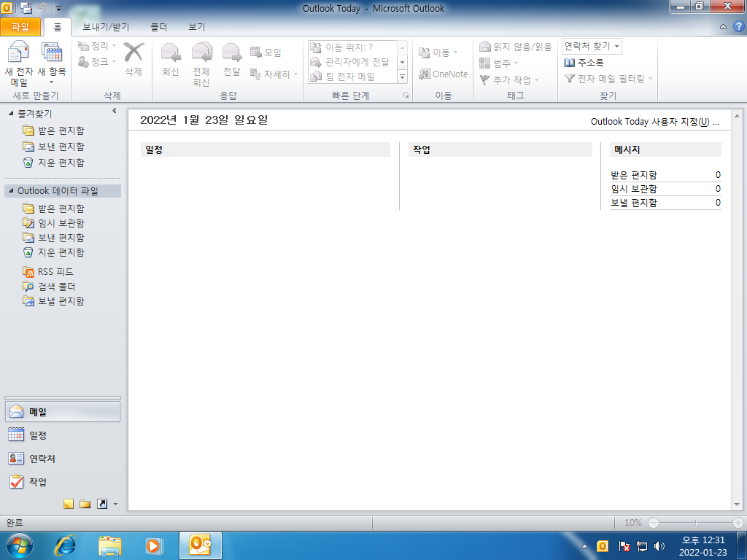The width and height of the screenshot is (747, 560).
Task: Click the OneNote button in ribbon
Action: tap(443, 74)
